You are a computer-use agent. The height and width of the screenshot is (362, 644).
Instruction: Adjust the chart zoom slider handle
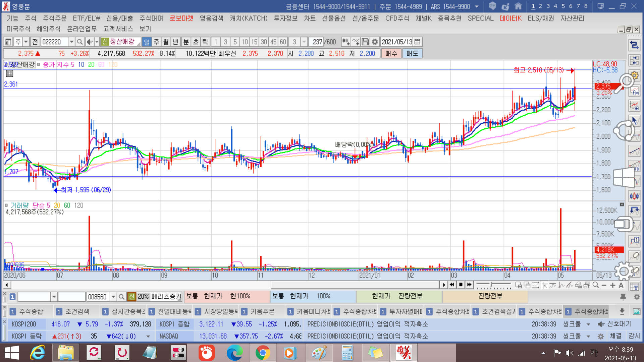[491, 285]
